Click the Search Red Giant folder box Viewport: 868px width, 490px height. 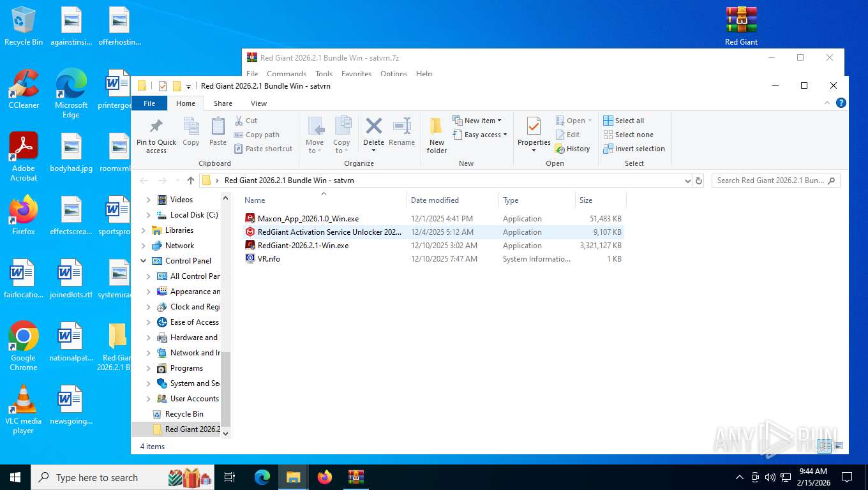tap(775, 181)
